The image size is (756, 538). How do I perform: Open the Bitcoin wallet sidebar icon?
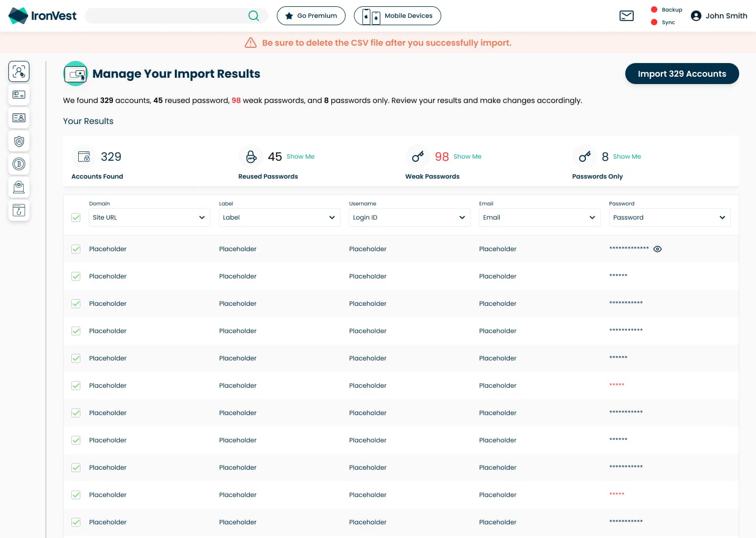[x=19, y=164]
